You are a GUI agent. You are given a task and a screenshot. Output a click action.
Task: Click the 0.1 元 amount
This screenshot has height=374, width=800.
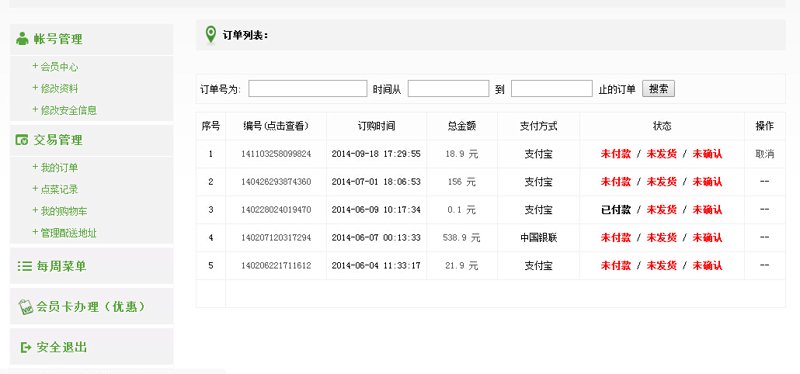pyautogui.click(x=462, y=210)
